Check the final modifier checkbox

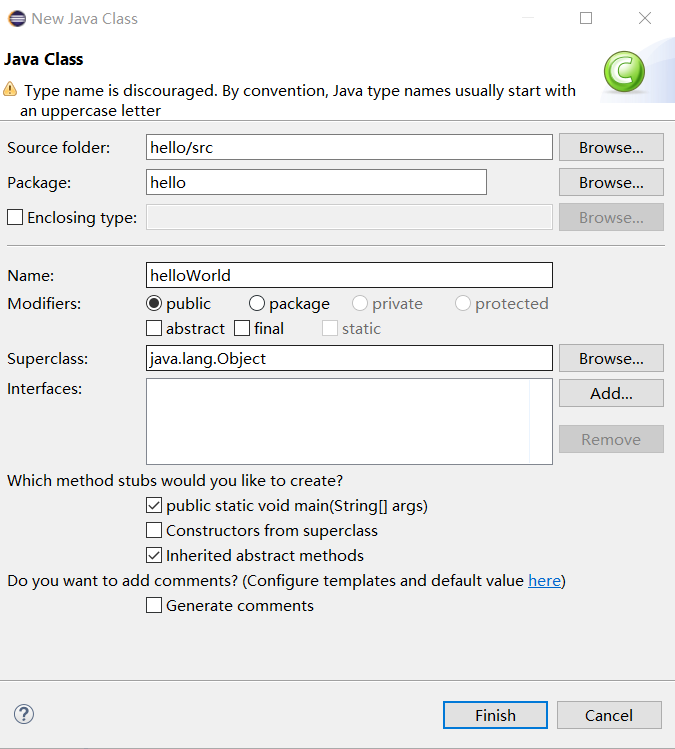pos(242,328)
